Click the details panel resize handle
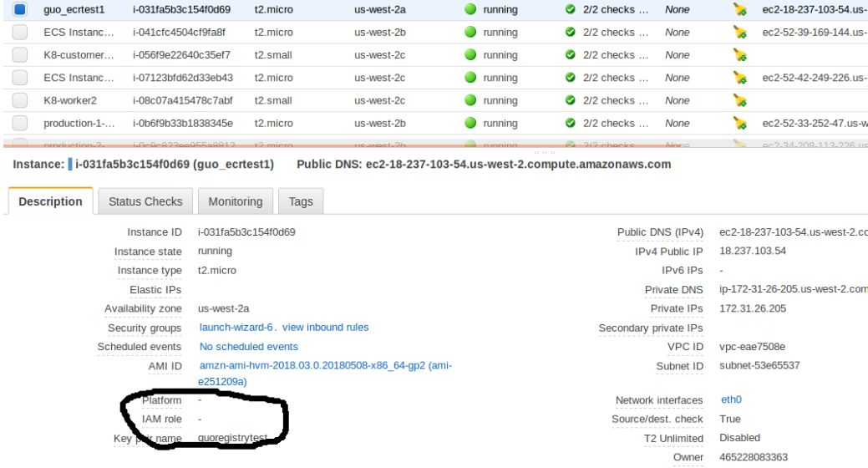Screen dimensions: 868x468 tap(545, 153)
